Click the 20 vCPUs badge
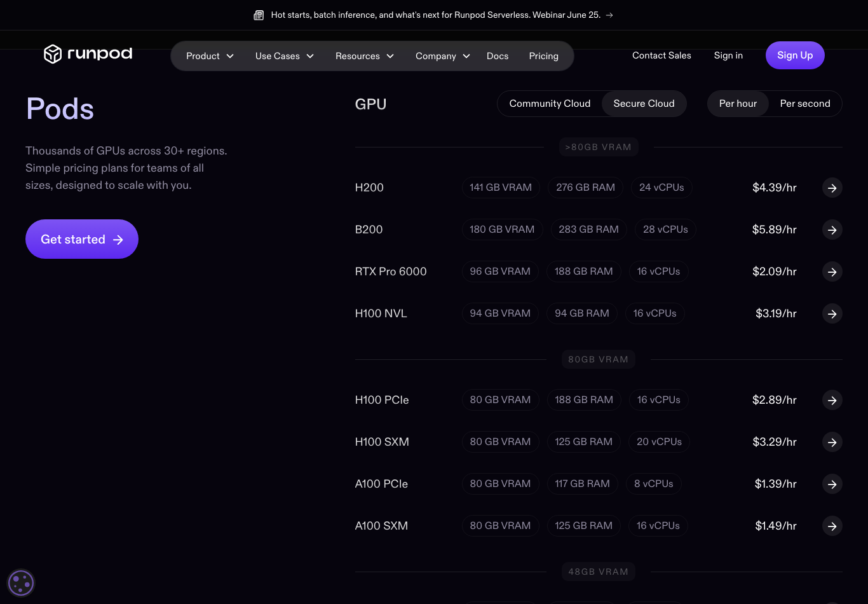The image size is (868, 604). (659, 442)
